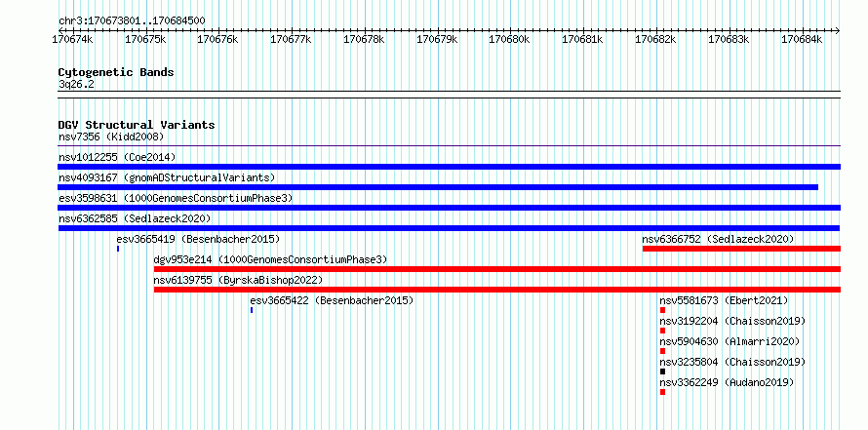Click the nsv3235804 black square marker
The height and width of the screenshot is (430, 868).
coord(662,371)
